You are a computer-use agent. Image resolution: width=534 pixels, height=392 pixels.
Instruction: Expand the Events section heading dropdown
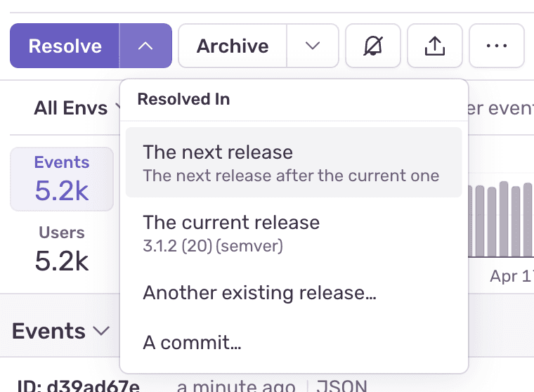[61, 331]
